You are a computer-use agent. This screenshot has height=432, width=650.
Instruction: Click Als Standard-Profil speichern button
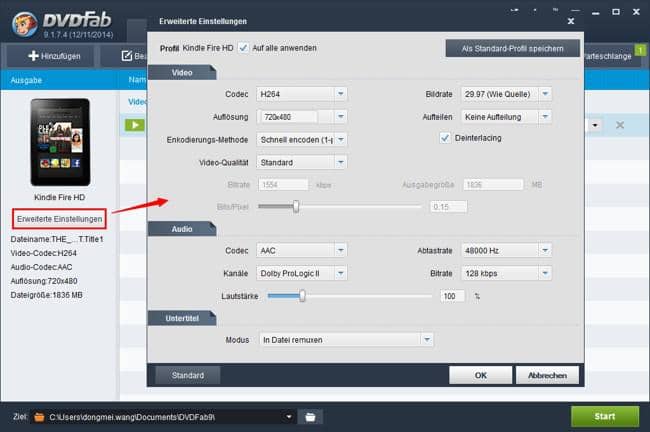512,49
